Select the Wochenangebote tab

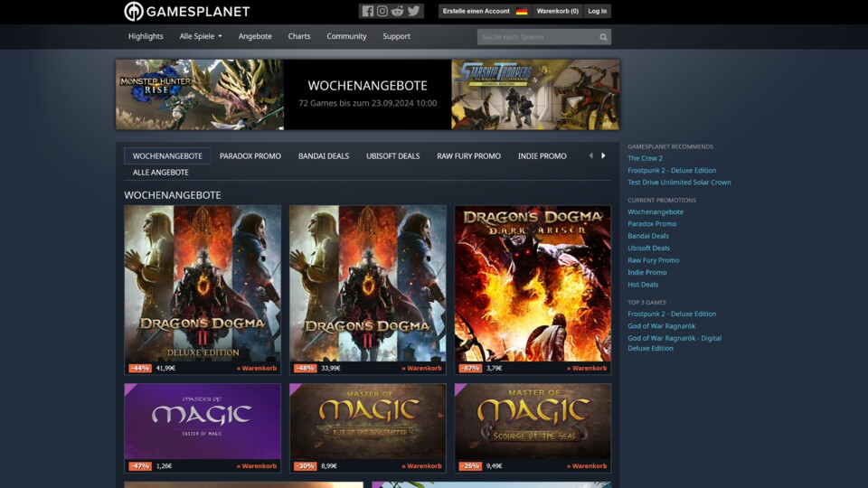click(x=167, y=156)
